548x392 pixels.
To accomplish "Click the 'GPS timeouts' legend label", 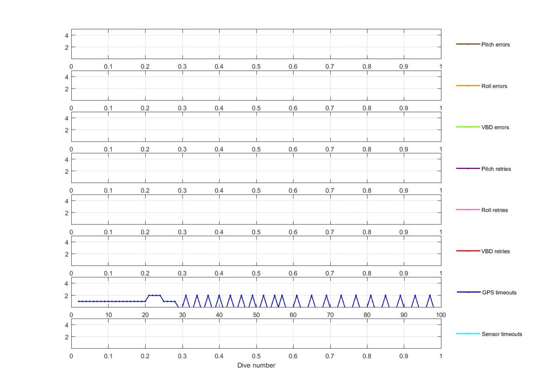I will click(x=499, y=293).
